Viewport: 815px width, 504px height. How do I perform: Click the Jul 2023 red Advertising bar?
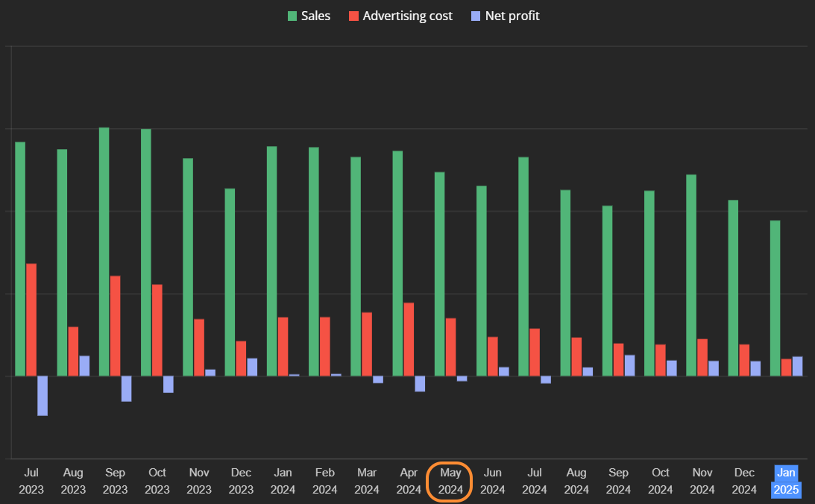pyautogui.click(x=31, y=320)
